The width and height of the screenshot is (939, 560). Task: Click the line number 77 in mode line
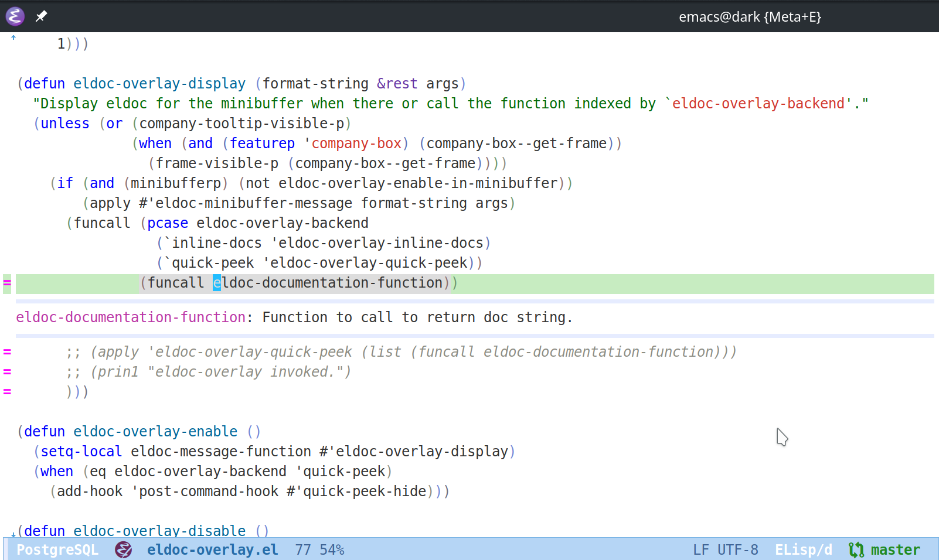pyautogui.click(x=303, y=549)
